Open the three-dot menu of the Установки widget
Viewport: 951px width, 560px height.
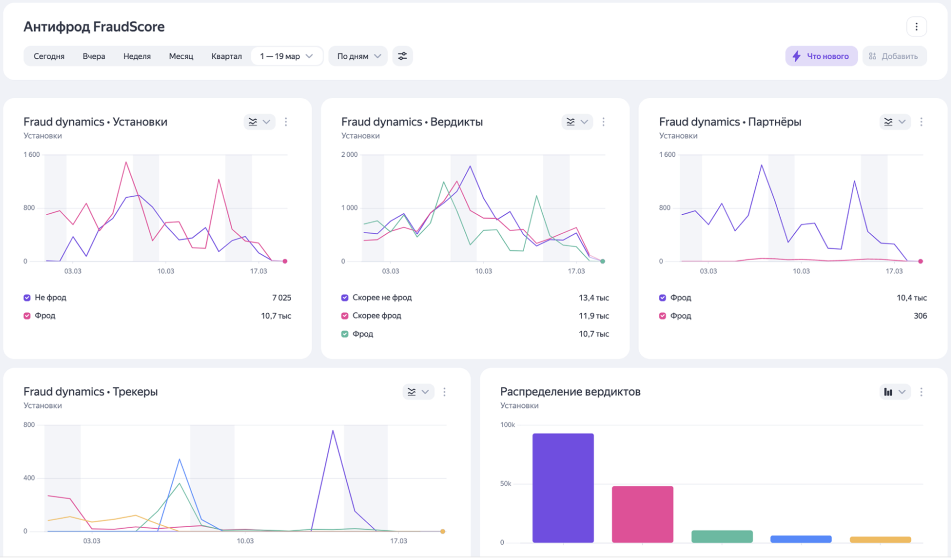coord(286,122)
